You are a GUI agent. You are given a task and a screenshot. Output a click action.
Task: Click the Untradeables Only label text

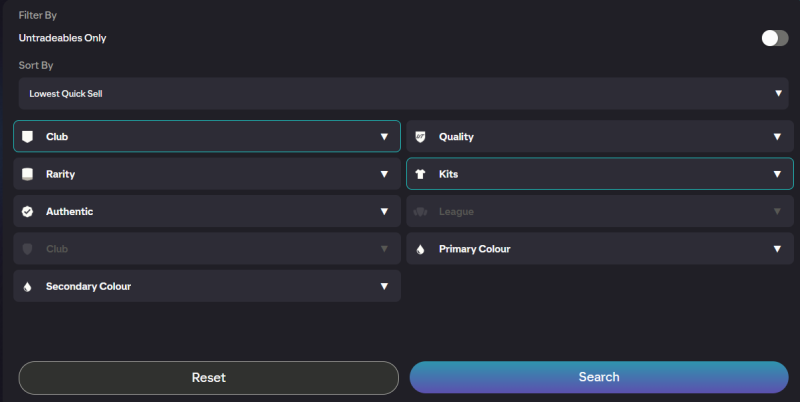62,38
